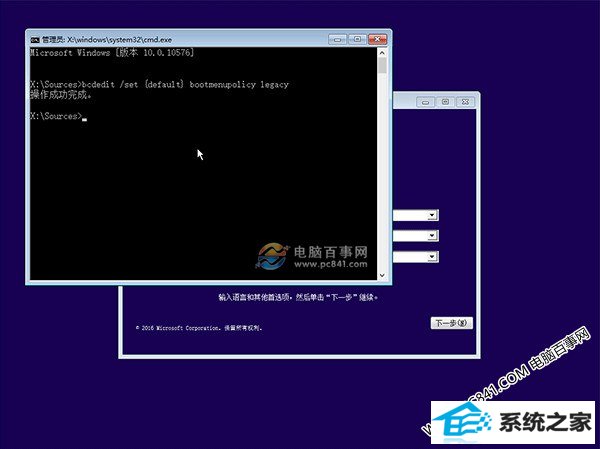
Task: Click the bcdedit command line text
Action: point(160,84)
